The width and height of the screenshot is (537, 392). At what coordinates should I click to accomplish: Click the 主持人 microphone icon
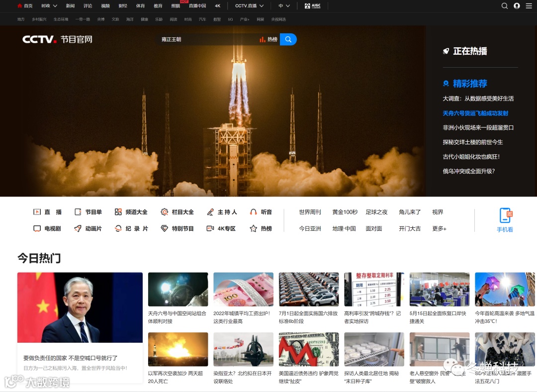(210, 212)
